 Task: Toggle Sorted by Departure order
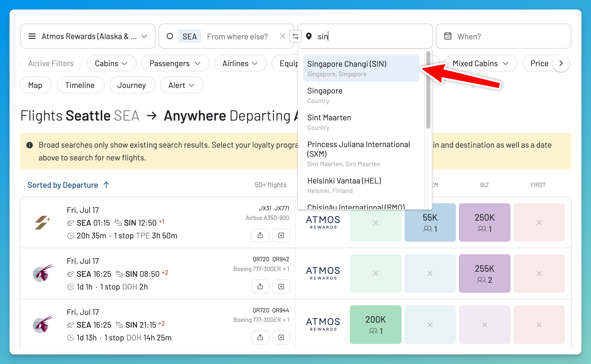point(68,185)
